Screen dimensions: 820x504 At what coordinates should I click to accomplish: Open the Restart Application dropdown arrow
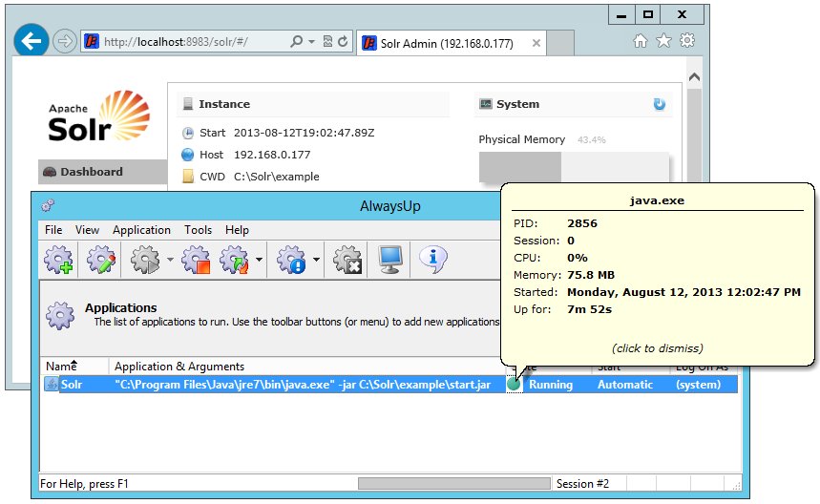[x=259, y=260]
